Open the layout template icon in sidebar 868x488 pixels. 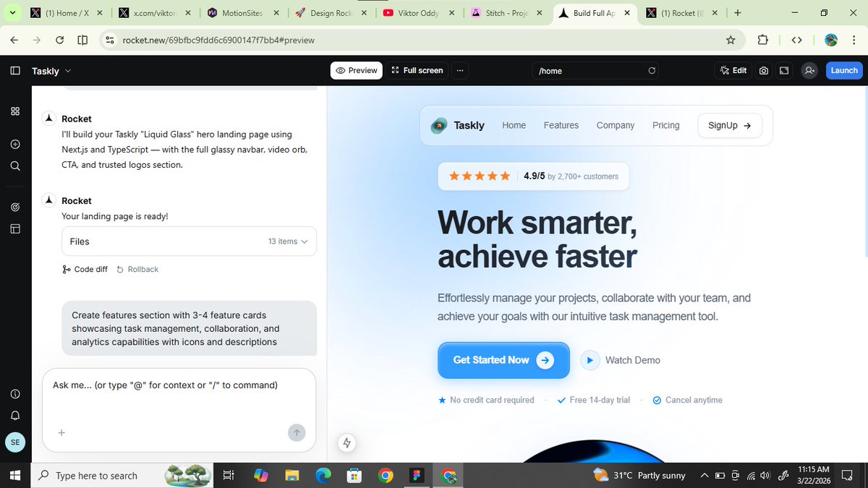point(15,228)
